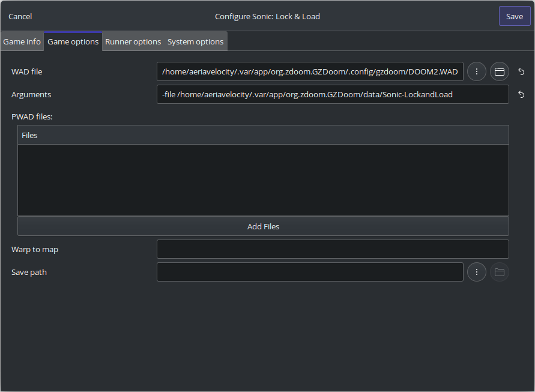Click the Add Files button

tap(263, 226)
